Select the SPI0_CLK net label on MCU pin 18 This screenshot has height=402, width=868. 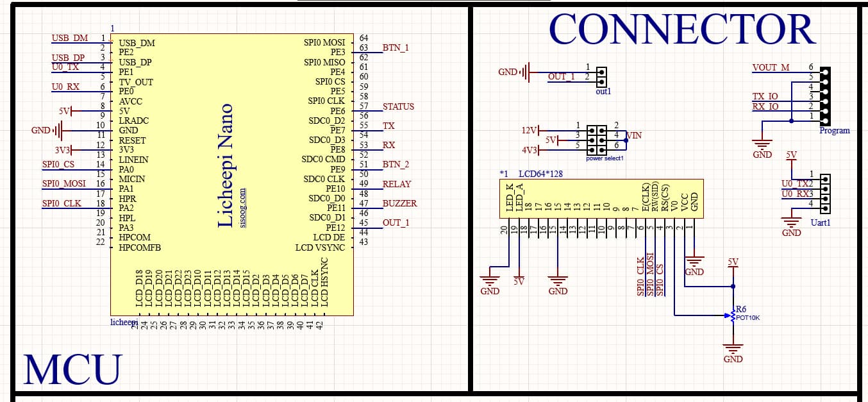[62, 204]
